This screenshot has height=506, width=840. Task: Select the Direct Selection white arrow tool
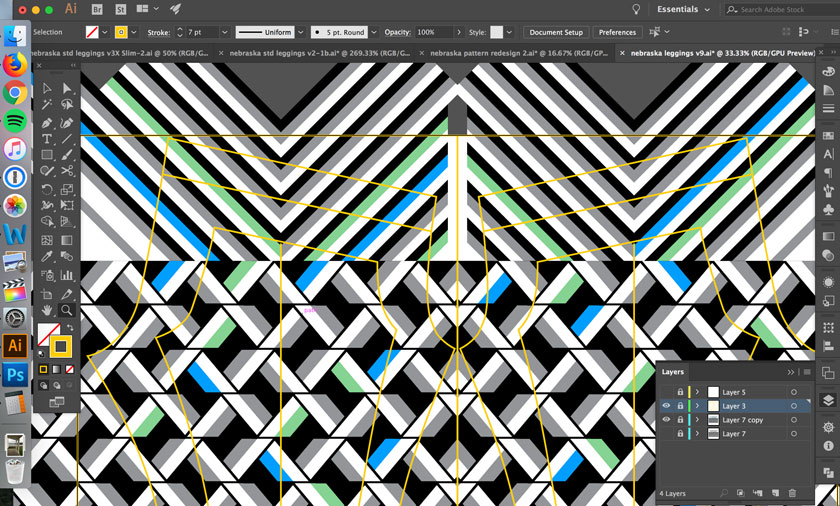(67, 88)
